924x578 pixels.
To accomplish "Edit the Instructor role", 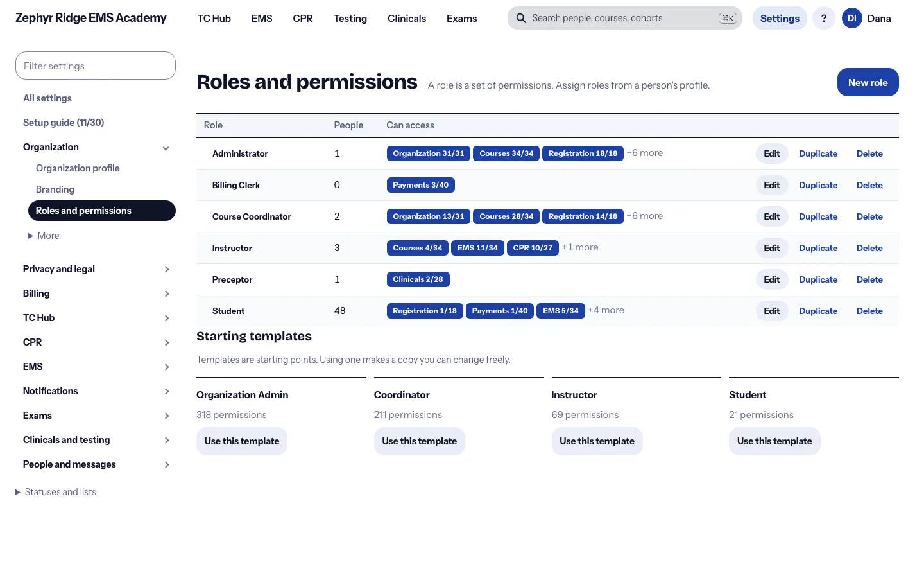I will [772, 248].
